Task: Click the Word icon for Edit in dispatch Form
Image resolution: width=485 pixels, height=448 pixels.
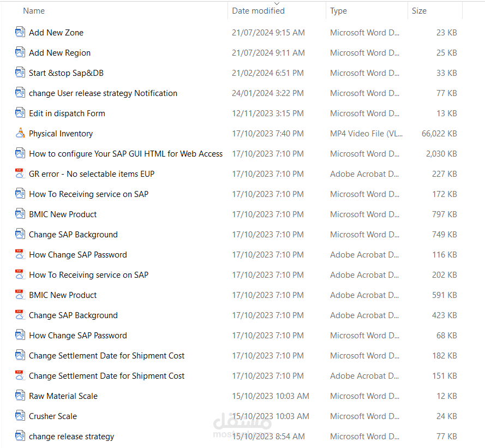Action: coord(20,113)
